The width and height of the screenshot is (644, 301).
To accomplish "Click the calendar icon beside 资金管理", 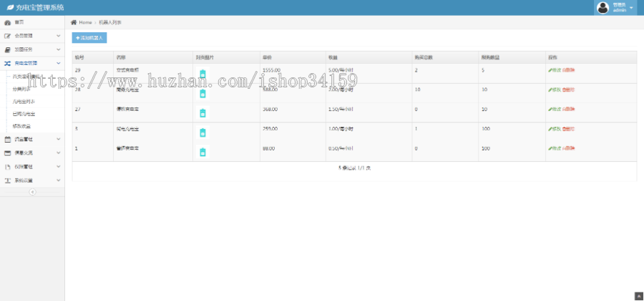I will tap(7, 139).
